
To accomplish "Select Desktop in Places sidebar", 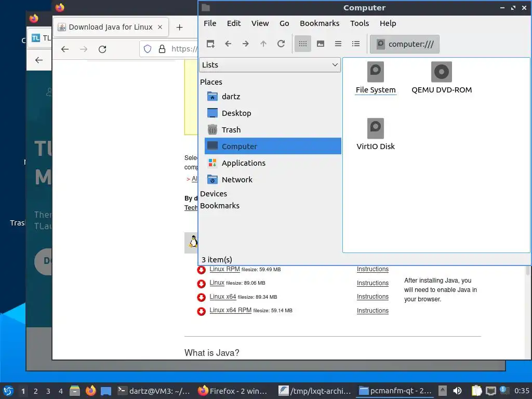I will pyautogui.click(x=273, y=113).
